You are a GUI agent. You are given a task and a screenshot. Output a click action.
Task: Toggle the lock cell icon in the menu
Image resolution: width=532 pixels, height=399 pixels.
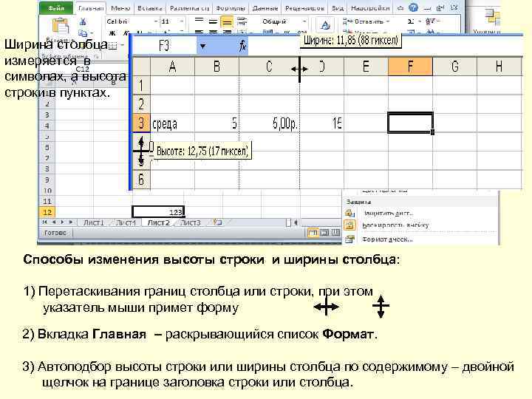[x=349, y=225]
